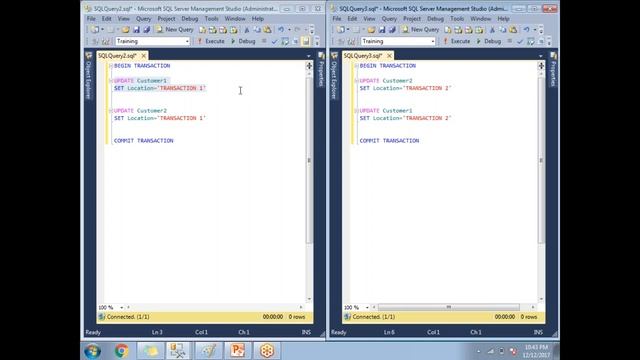Click Undo arrow in SQLQuery3 window
The width and height of the screenshot is (640, 360).
(x=527, y=30)
